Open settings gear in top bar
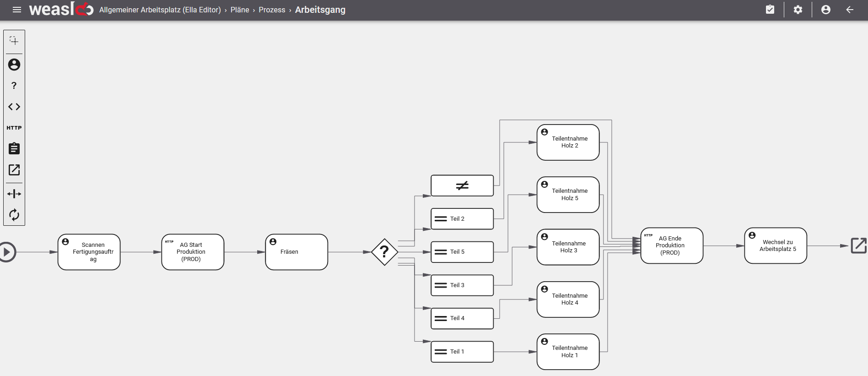The height and width of the screenshot is (376, 868). tap(798, 10)
